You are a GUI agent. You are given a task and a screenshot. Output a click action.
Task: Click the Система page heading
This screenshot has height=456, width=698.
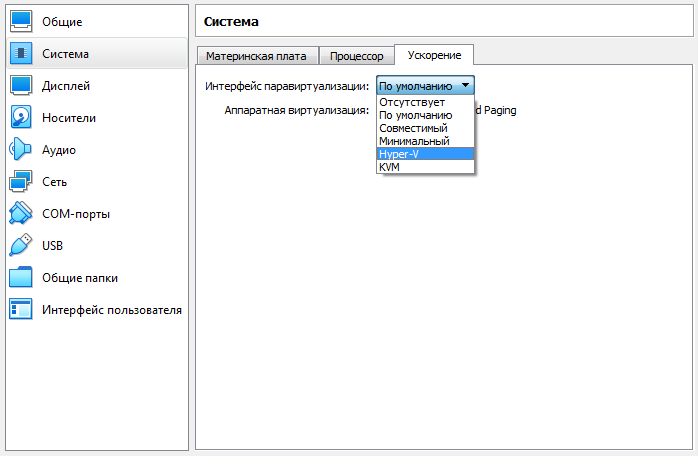coord(231,22)
